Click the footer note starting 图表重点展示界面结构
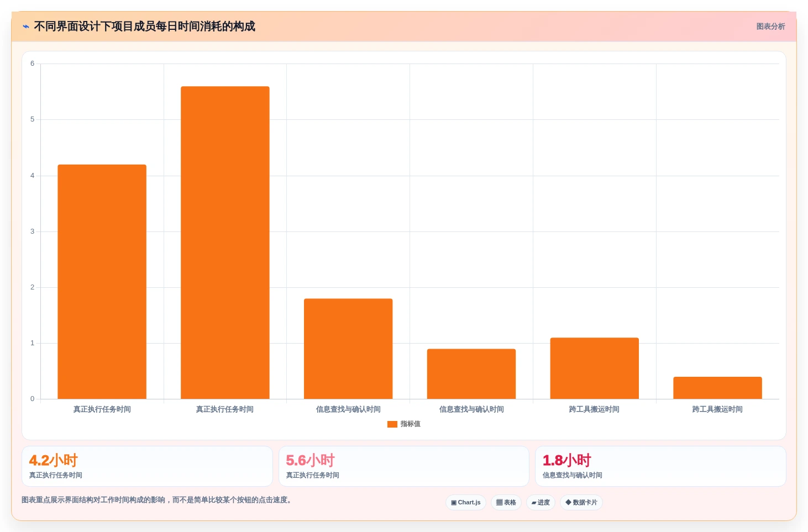808x532 pixels. pyautogui.click(x=156, y=500)
